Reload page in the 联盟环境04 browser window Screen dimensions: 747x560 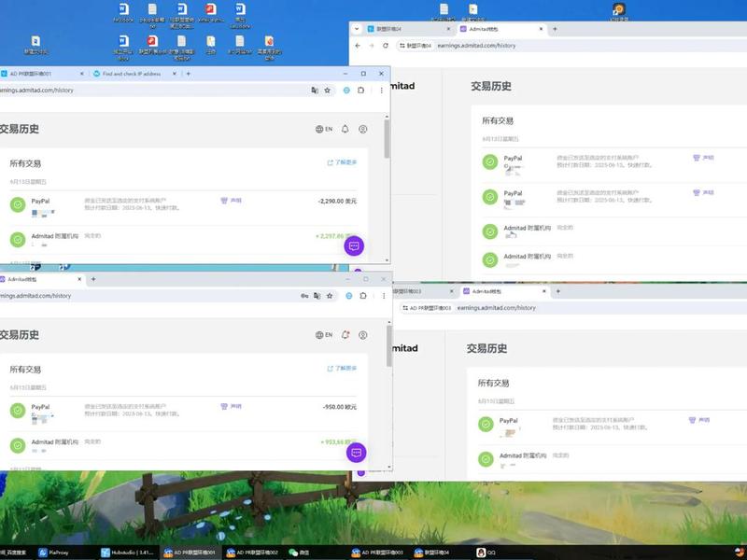pyautogui.click(x=386, y=45)
